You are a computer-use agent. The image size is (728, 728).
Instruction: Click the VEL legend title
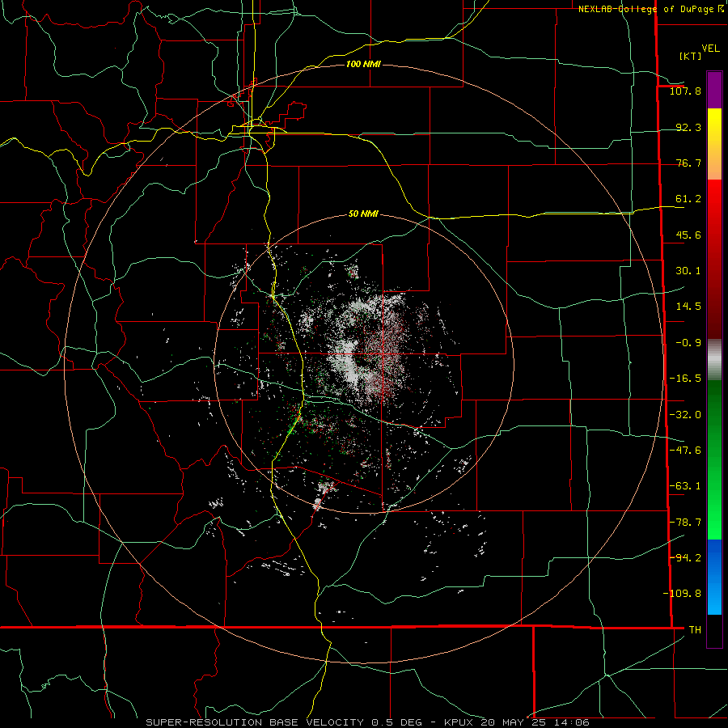pos(710,49)
